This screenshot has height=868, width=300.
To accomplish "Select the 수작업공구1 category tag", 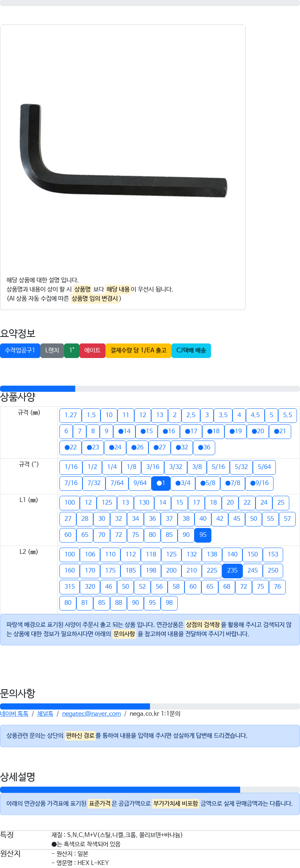I will (20, 350).
